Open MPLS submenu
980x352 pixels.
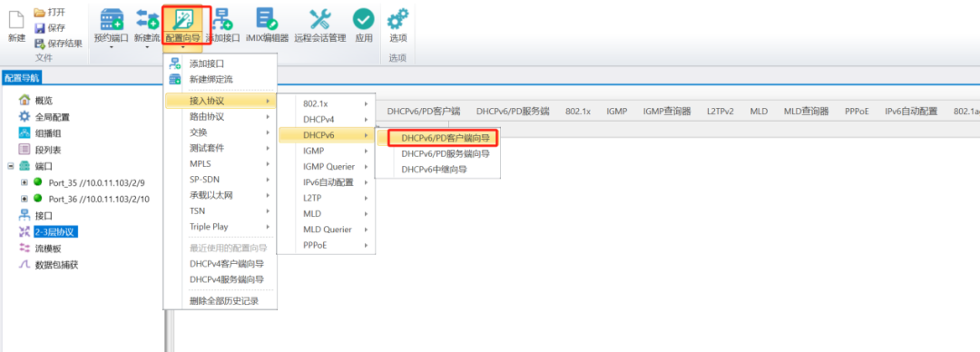(x=220, y=164)
